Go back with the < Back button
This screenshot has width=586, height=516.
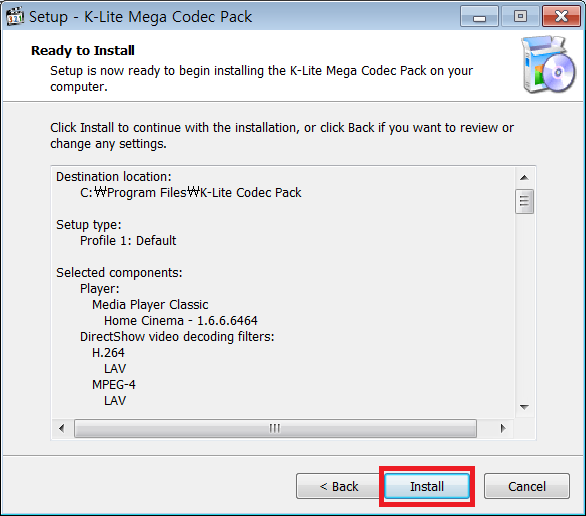tap(339, 486)
